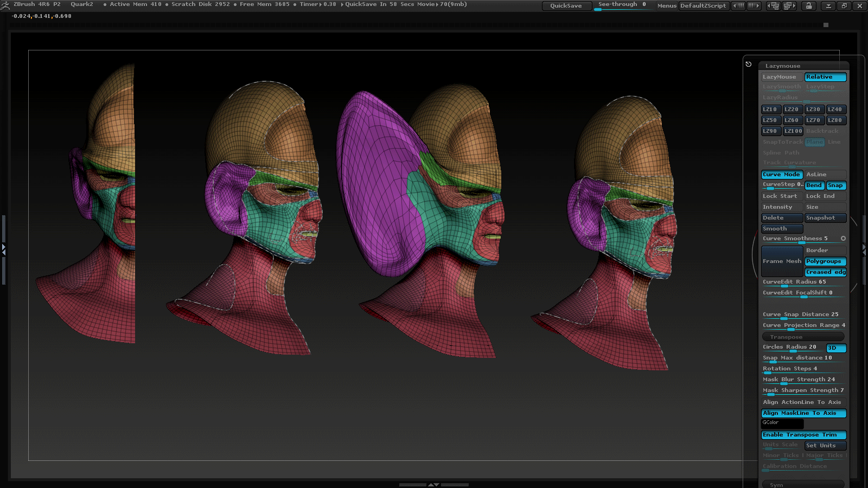
Task: Click the circular refresh icon beside Lazymouse panel
Action: point(749,64)
